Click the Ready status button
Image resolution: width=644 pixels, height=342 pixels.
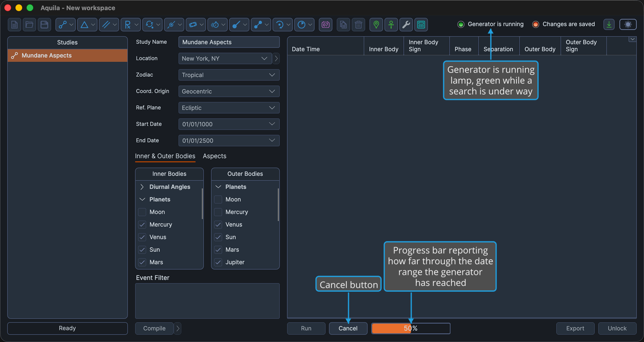(x=68, y=328)
